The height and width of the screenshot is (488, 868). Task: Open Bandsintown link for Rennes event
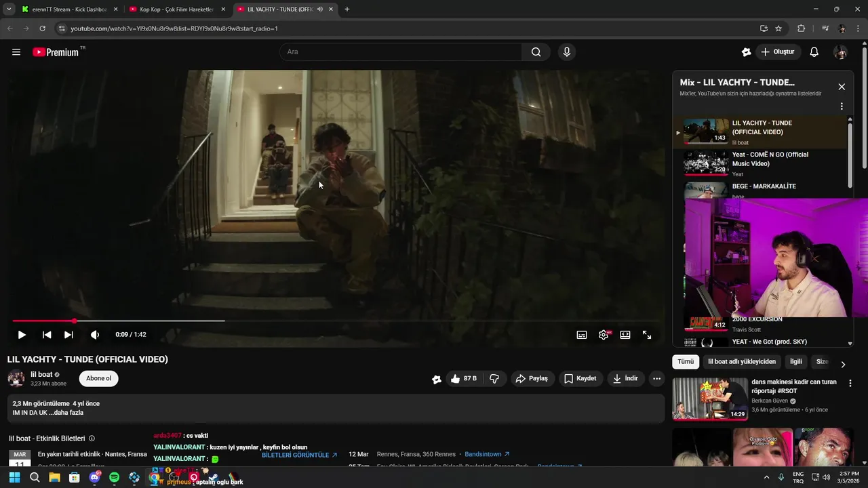pos(487,454)
